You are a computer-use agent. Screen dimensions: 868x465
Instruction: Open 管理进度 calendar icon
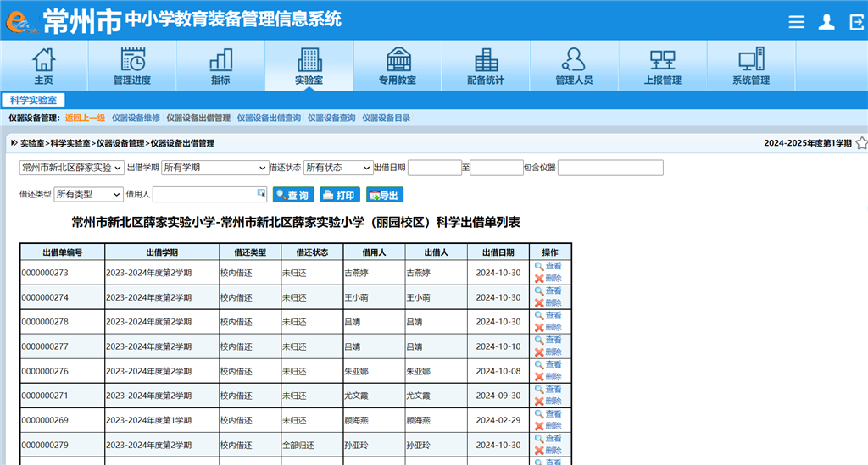coord(132,60)
